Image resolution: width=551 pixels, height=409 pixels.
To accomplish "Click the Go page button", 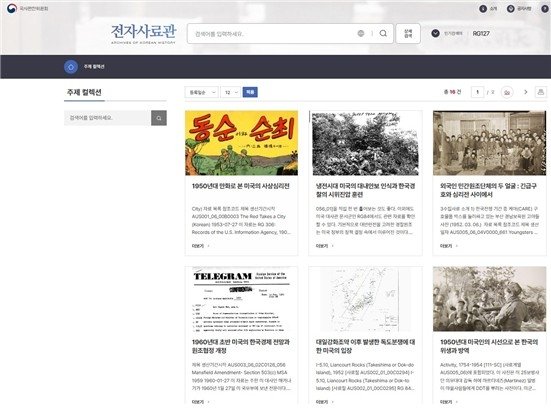I will pos(507,92).
